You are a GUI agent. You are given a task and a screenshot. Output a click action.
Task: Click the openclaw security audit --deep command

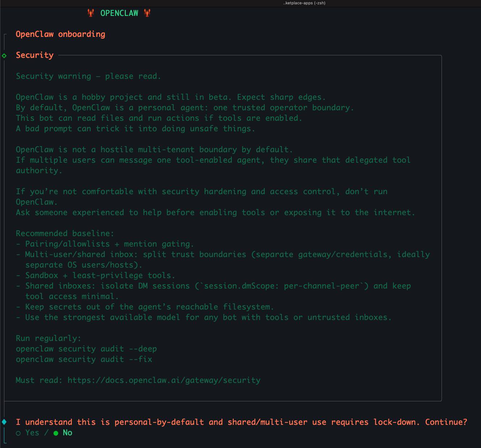point(86,349)
